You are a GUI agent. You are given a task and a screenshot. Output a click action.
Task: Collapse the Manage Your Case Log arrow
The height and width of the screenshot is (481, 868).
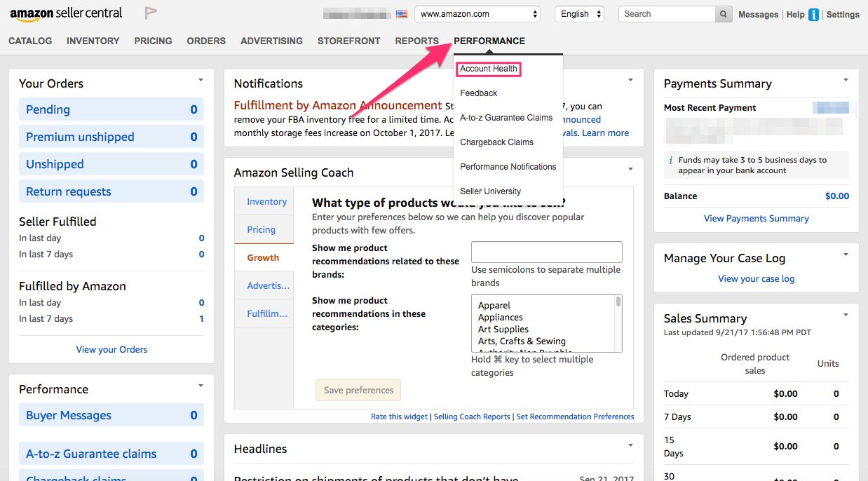(x=846, y=255)
